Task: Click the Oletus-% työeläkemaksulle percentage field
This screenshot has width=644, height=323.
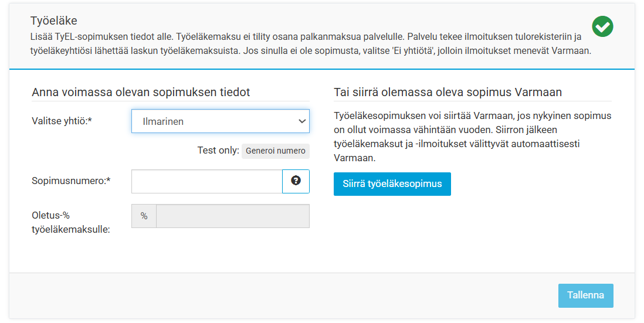Action: click(x=232, y=216)
